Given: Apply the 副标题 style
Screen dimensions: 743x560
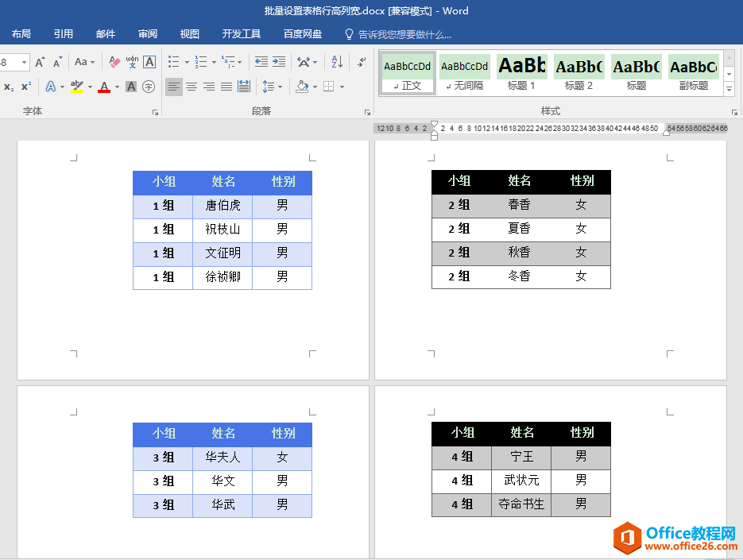Looking at the screenshot, I should point(694,73).
